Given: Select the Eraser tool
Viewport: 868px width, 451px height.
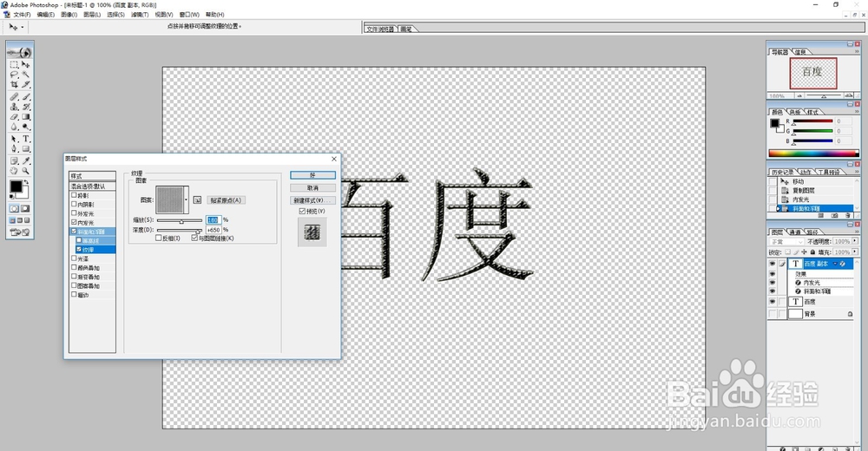Looking at the screenshot, I should (14, 117).
